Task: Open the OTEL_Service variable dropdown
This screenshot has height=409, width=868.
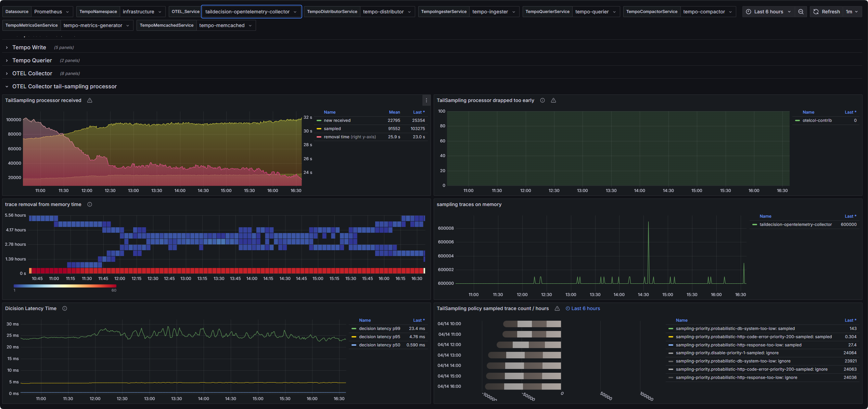Action: (251, 12)
